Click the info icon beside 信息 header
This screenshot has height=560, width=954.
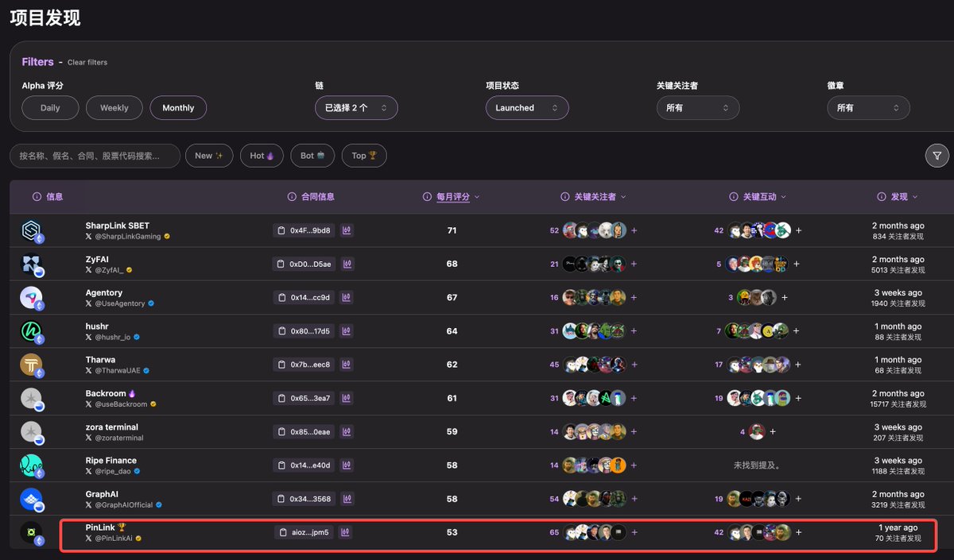(x=37, y=197)
